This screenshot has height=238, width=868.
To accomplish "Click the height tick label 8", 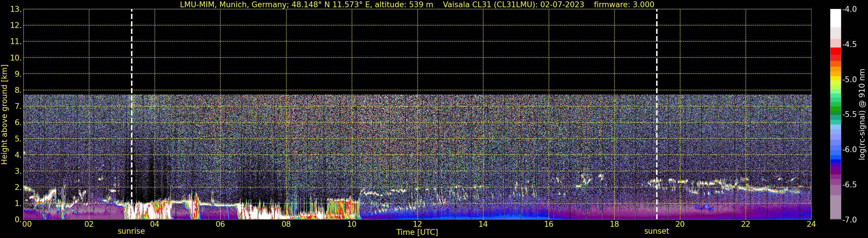I will (x=18, y=90).
